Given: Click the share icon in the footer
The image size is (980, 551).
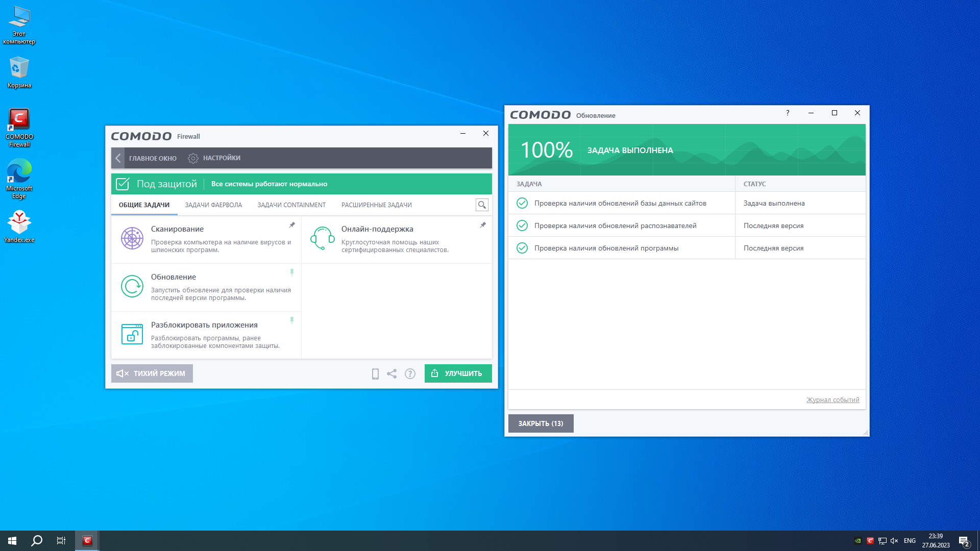Looking at the screenshot, I should (x=391, y=373).
